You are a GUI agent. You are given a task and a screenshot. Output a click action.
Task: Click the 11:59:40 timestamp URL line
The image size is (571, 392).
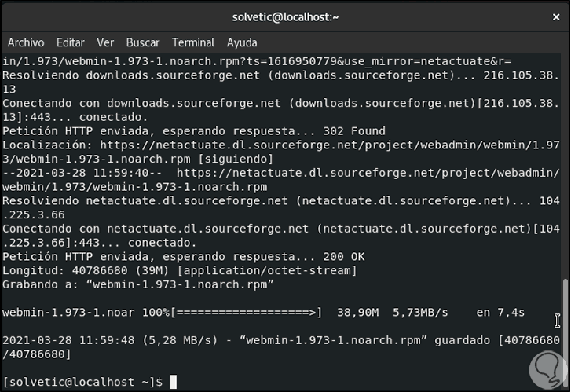coord(283,173)
